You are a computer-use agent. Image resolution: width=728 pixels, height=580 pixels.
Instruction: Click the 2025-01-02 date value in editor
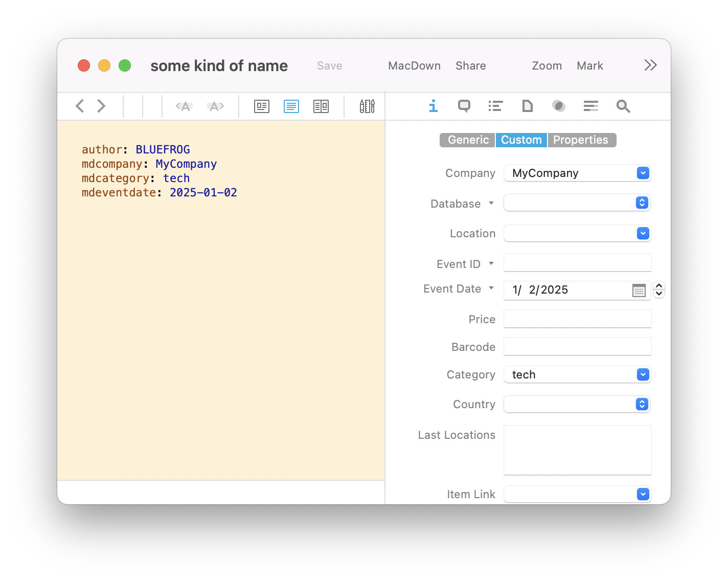coord(203,193)
